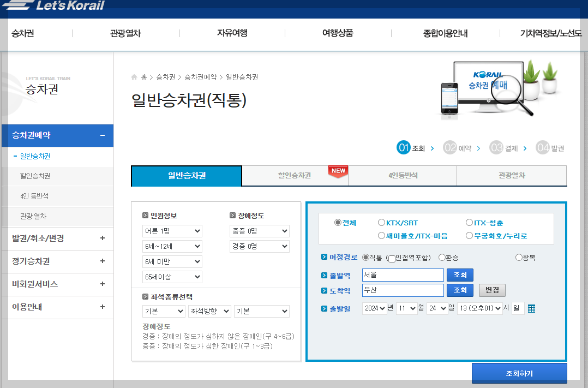Click 조회 button next to 도착역
This screenshot has width=588, height=388.
460,290
